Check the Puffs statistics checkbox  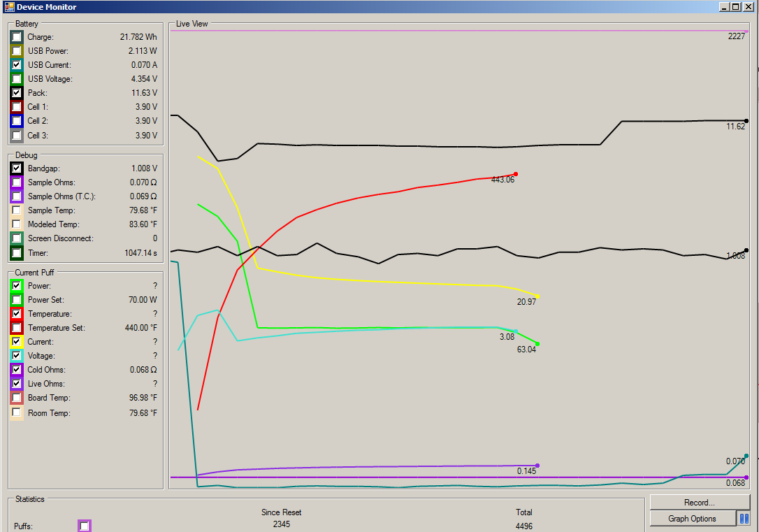pyautogui.click(x=85, y=526)
